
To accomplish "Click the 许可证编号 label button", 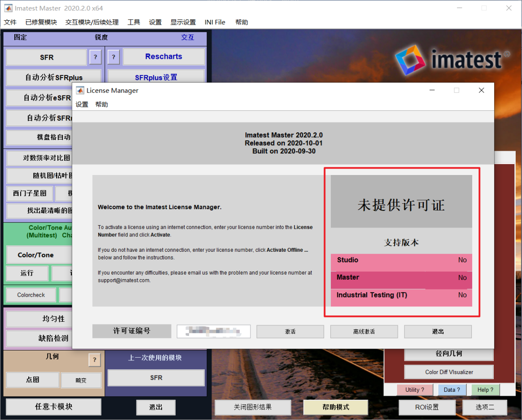I will [x=132, y=331].
